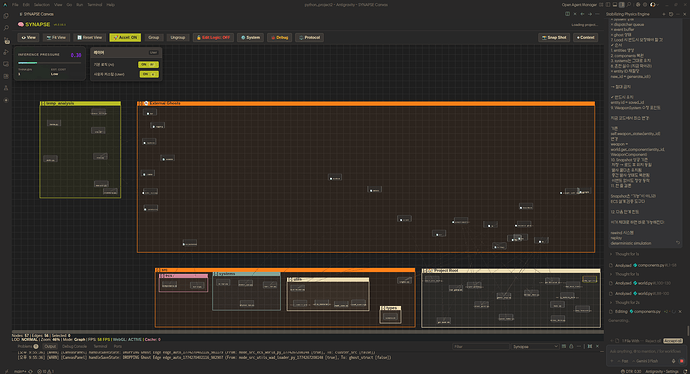
Task: Toggle the first layer ON switch
Action: (x=148, y=65)
